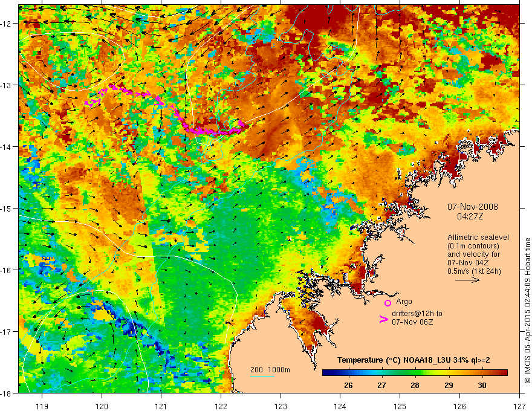Click latitude axis label -13
The width and height of the screenshot is (532, 411).
tap(6, 85)
